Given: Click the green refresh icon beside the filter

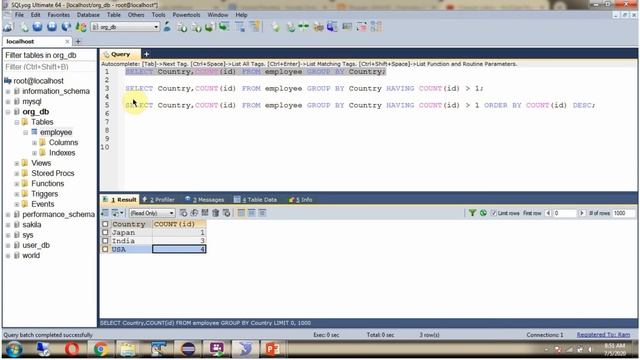Looking at the screenshot, I should pyautogui.click(x=483, y=213).
